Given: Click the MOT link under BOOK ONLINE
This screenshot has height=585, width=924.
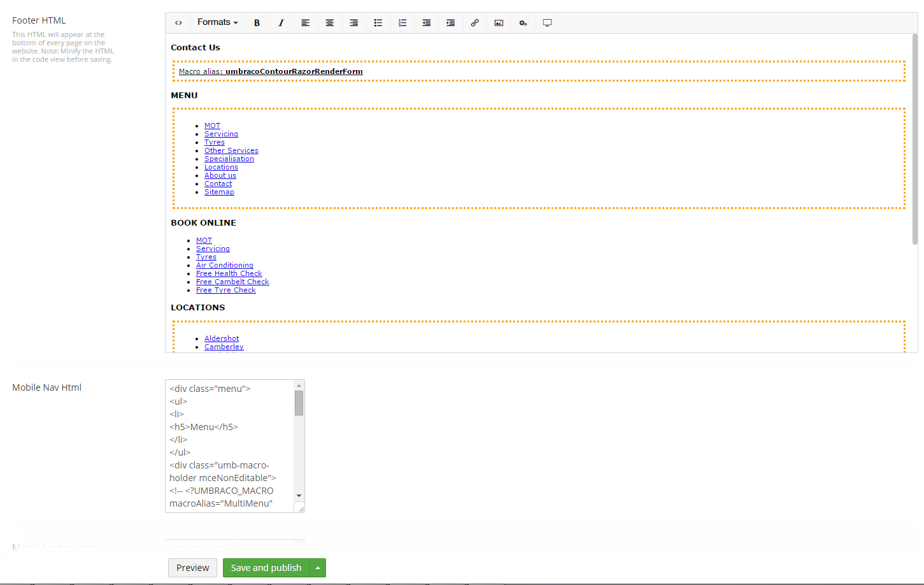Looking at the screenshot, I should (204, 241).
